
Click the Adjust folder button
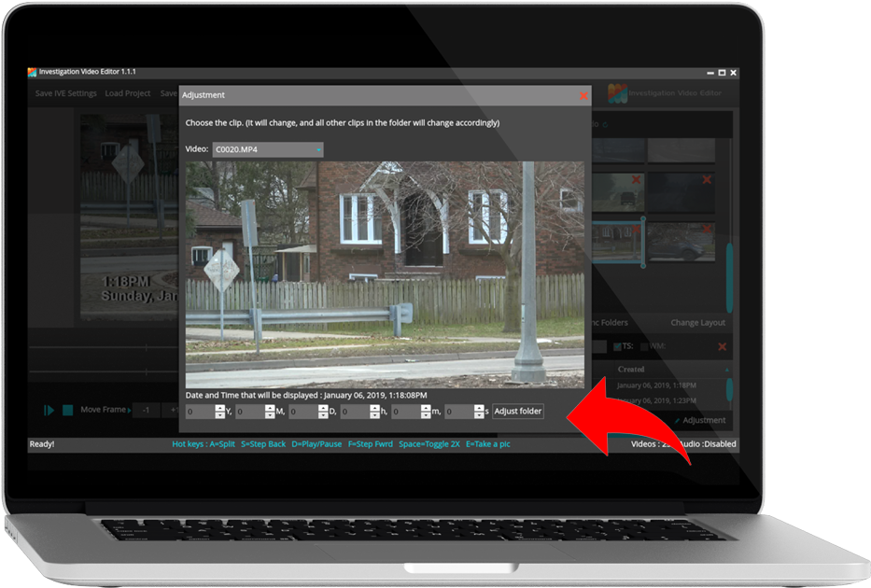[x=518, y=411]
